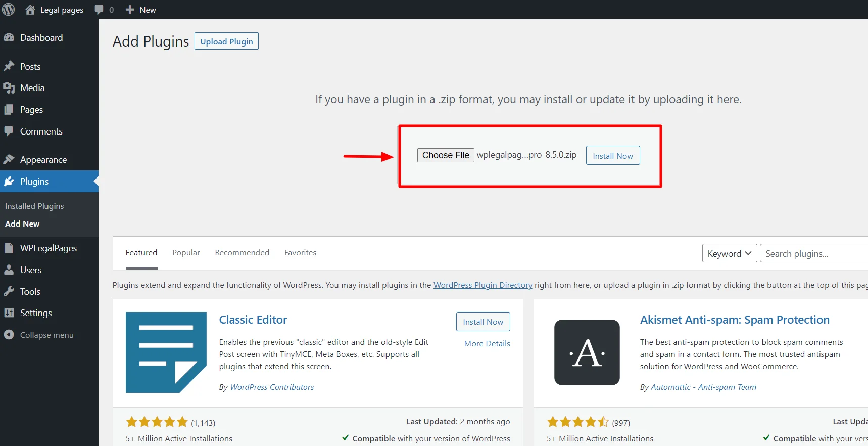Image resolution: width=868 pixels, height=446 pixels.
Task: Click the Legal pages site name
Action: tap(62, 10)
